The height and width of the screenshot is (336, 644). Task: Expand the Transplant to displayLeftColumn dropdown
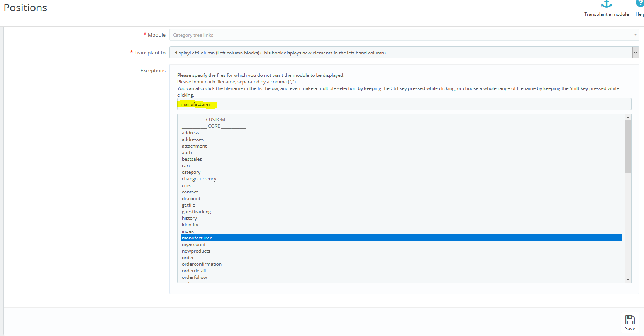click(404, 53)
